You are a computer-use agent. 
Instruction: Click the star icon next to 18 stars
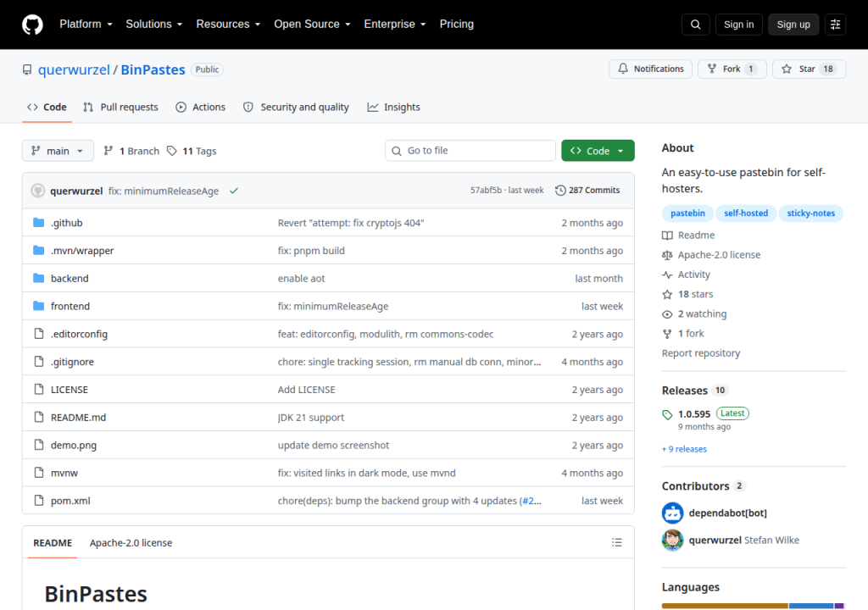[x=668, y=294]
